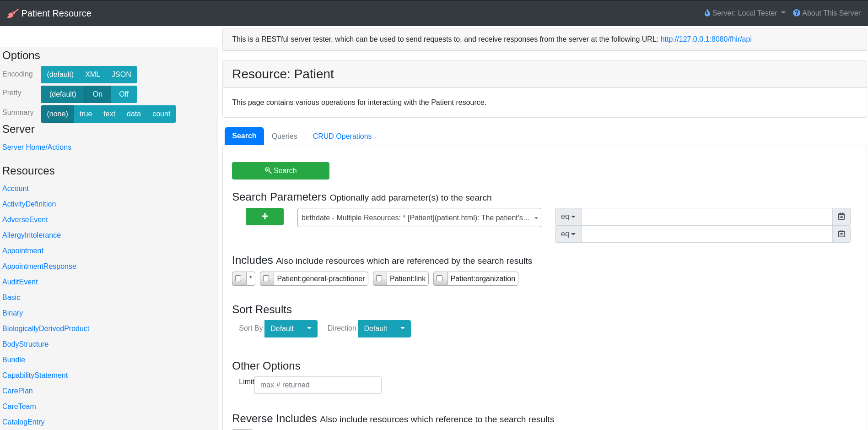Open the Sort By Default dropdown
The height and width of the screenshot is (430, 868).
click(291, 329)
